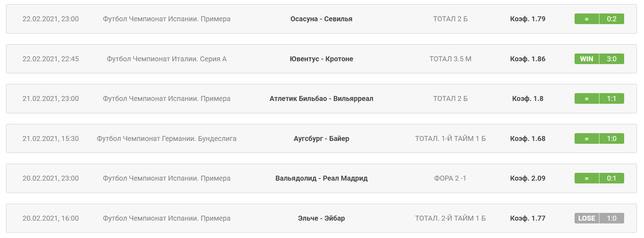Click the Чемпионат Италии. Серия А league label
This screenshot has width=644, height=238.
[166, 59]
